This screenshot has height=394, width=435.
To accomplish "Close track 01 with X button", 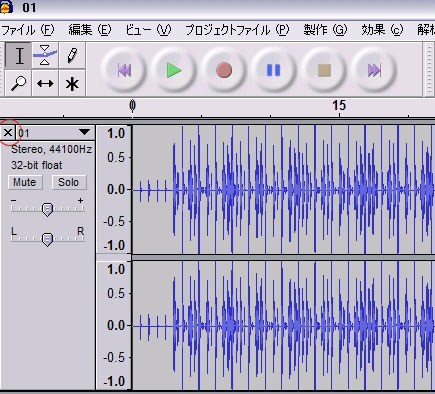I will 8,133.
